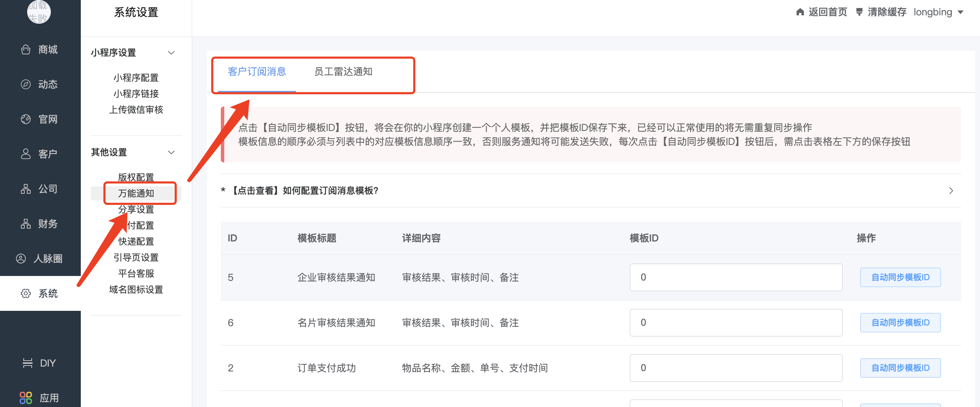Open 快递配置 menu item

(136, 241)
